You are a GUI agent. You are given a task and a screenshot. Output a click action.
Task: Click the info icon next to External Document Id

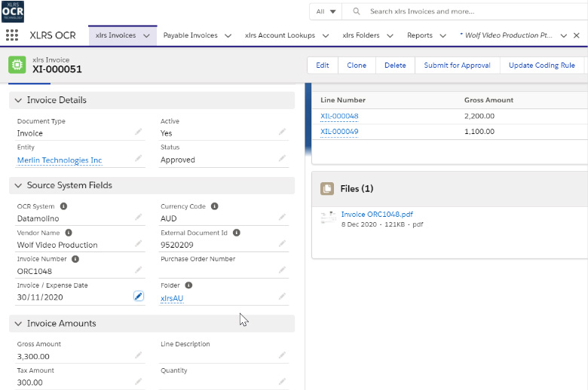tap(237, 233)
